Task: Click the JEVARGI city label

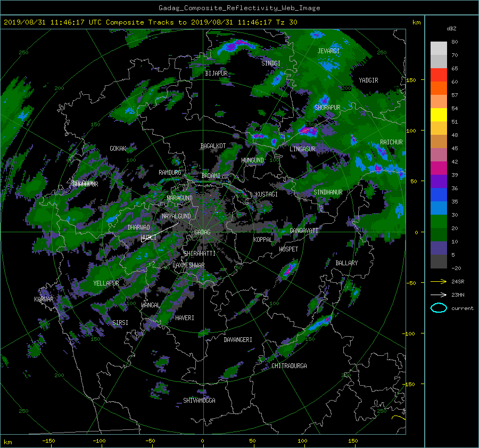Action: tap(328, 51)
